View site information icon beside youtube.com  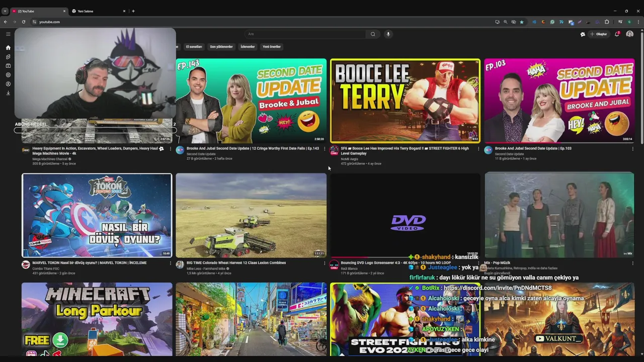point(34,22)
